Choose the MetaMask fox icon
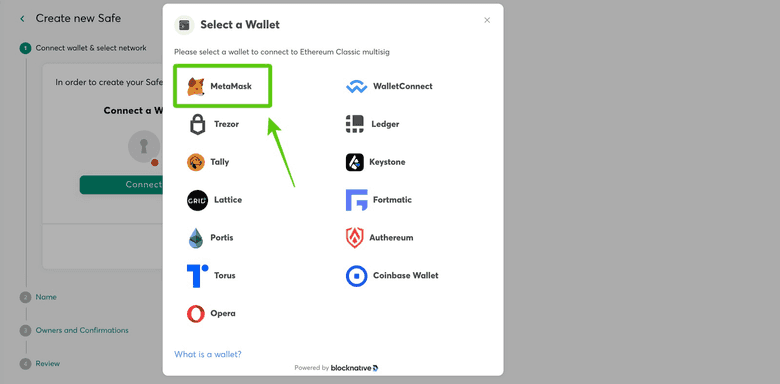The width and height of the screenshot is (780, 384). coord(195,87)
